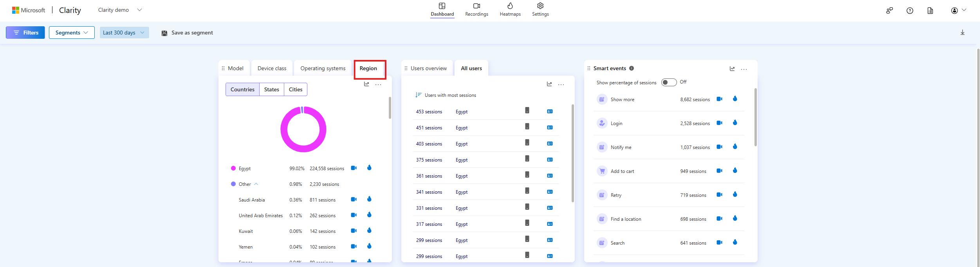Switch to the Device class tab
This screenshot has height=267, width=980.
click(272, 68)
